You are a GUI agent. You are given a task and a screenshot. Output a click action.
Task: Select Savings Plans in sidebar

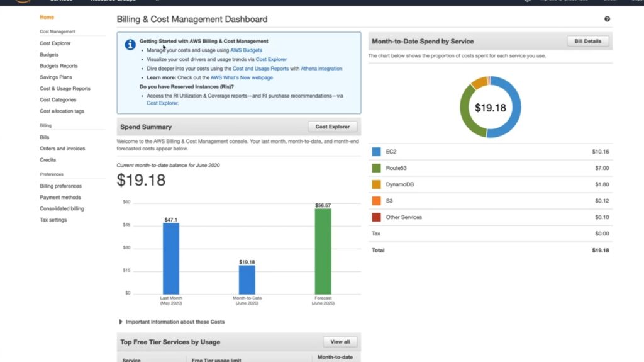56,77
